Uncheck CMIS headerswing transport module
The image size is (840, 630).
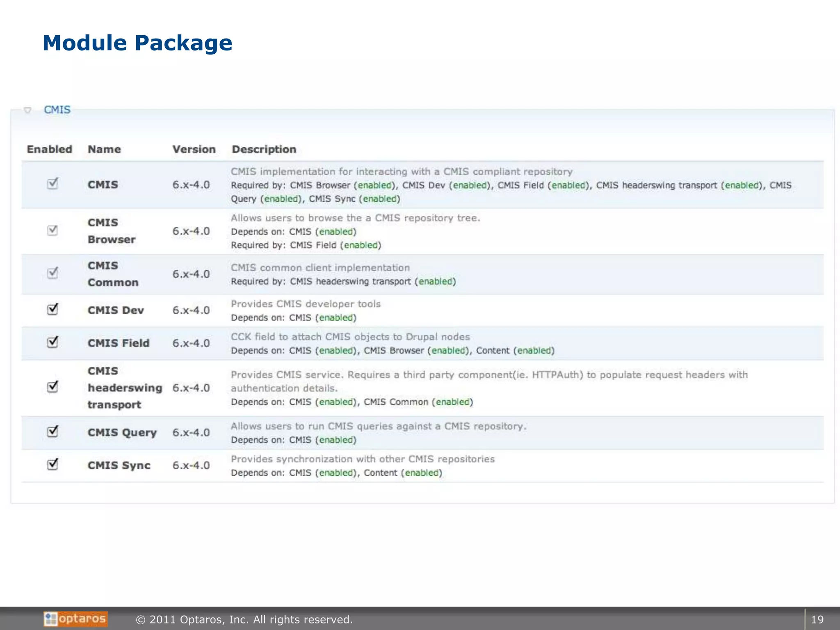pyautogui.click(x=52, y=386)
